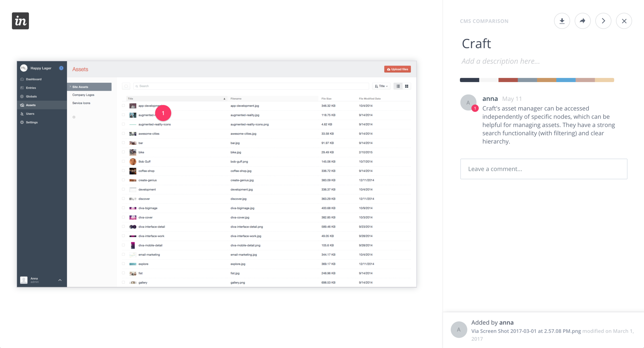Click Anna's user avatar in sidebar
This screenshot has width=644, height=348.
[x=24, y=280]
